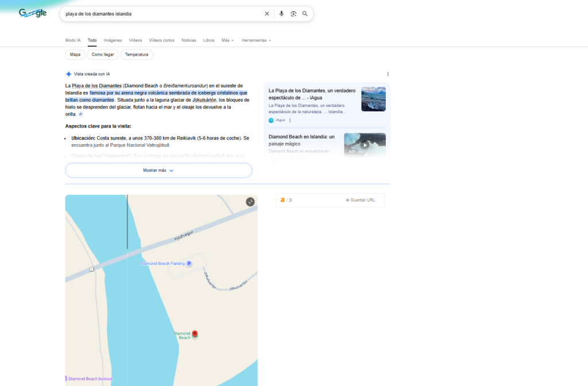Viewport: 588px width, 386px height.
Task: Expand the 'Mostrar más' AI overview
Action: (x=158, y=171)
